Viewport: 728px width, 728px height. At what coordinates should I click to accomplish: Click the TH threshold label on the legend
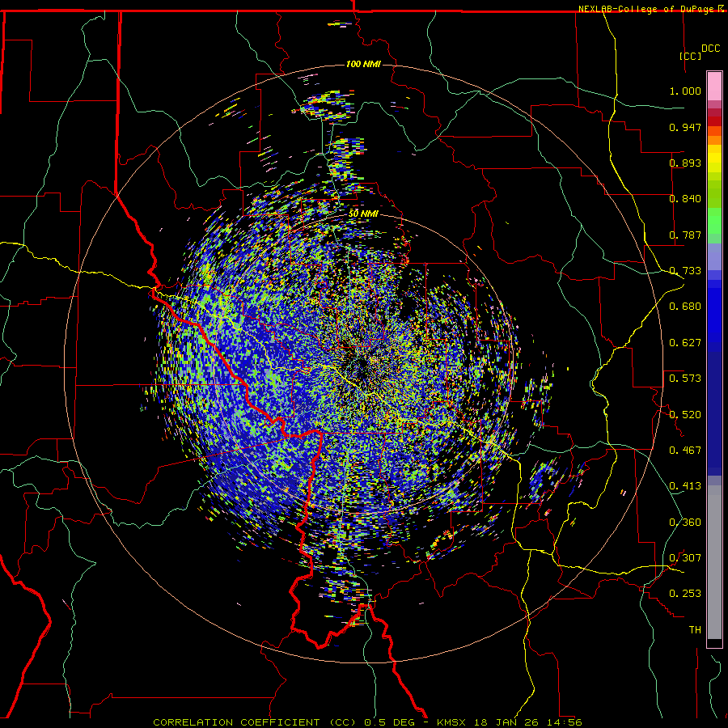(x=695, y=630)
